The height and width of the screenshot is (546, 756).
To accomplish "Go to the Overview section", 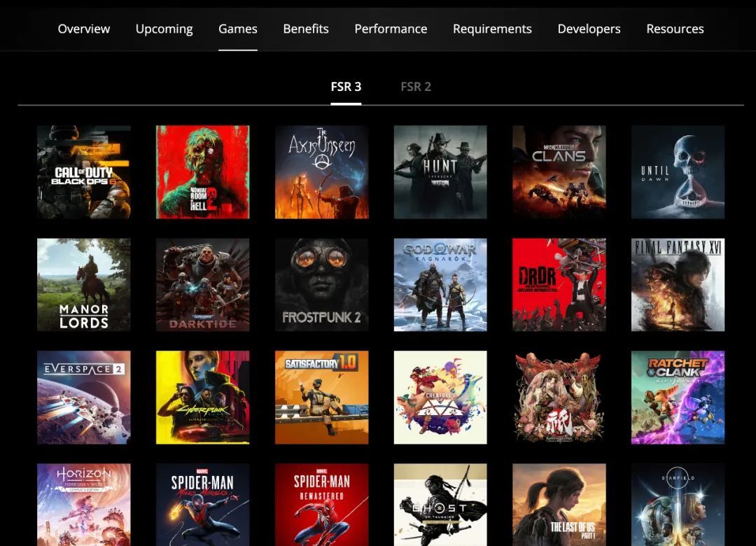I will tap(84, 29).
